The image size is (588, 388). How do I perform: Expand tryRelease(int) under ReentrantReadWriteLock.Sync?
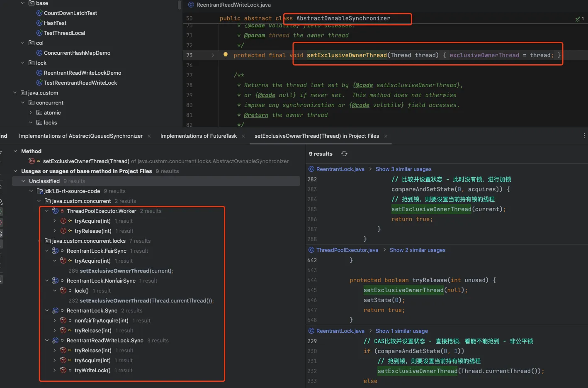pos(55,350)
